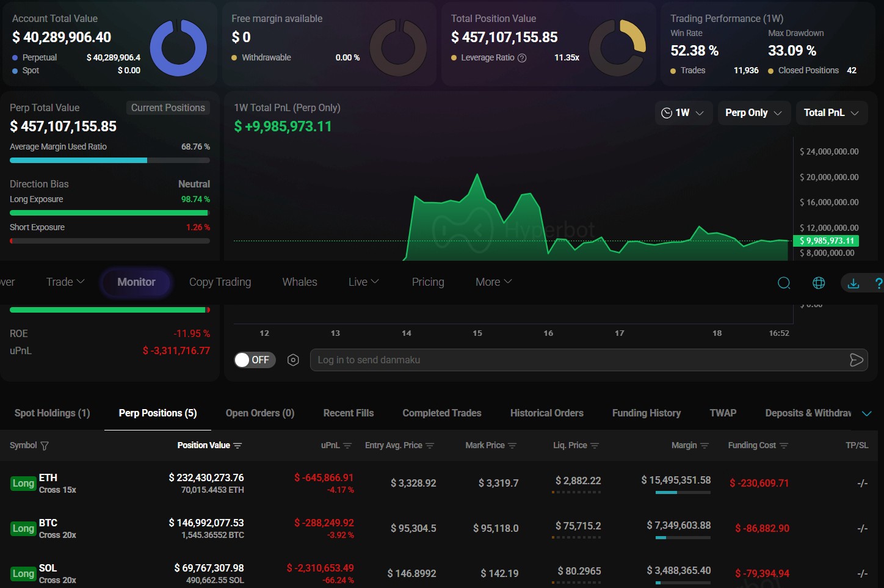Click the uPnL value $-3,311,716.77

[x=176, y=351]
